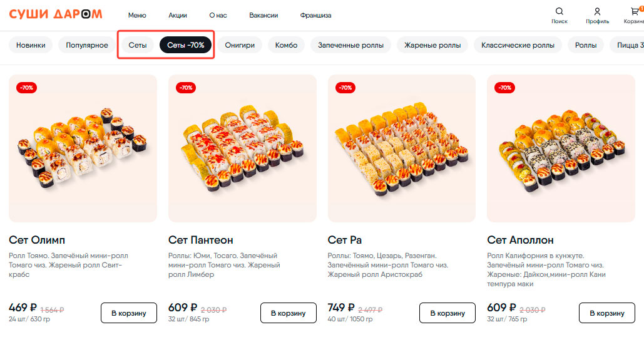Open the Меню navigation item

pos(137,15)
